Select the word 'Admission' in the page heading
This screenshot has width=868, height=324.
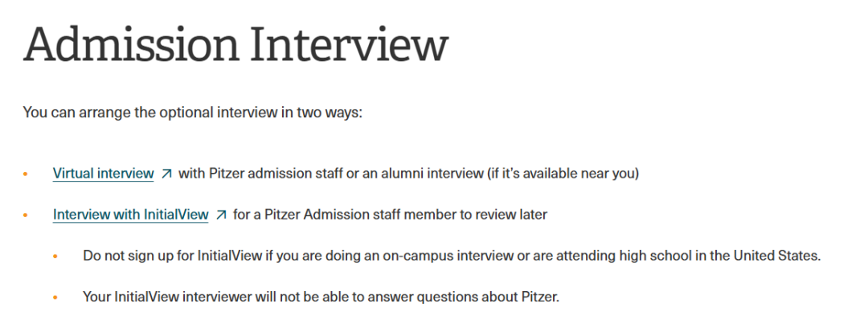click(131, 43)
